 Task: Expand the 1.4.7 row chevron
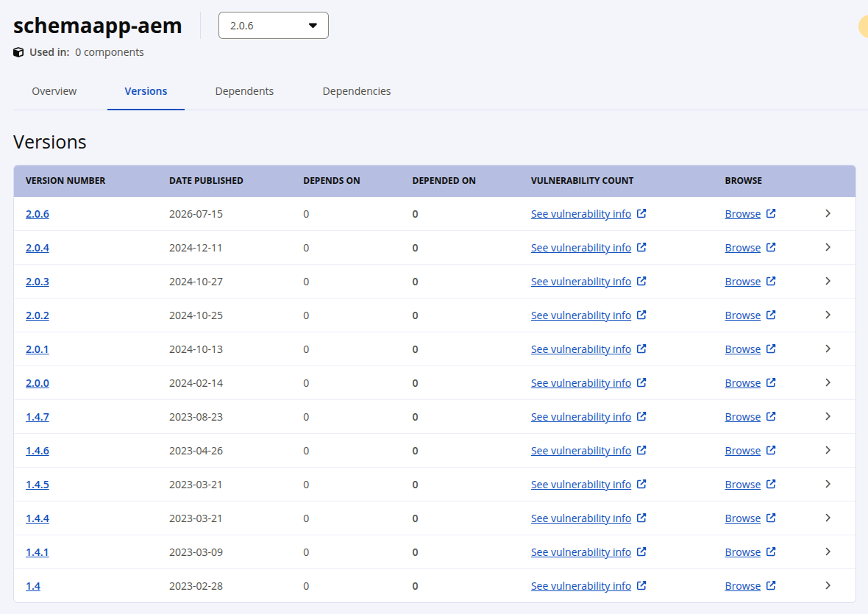[828, 416]
